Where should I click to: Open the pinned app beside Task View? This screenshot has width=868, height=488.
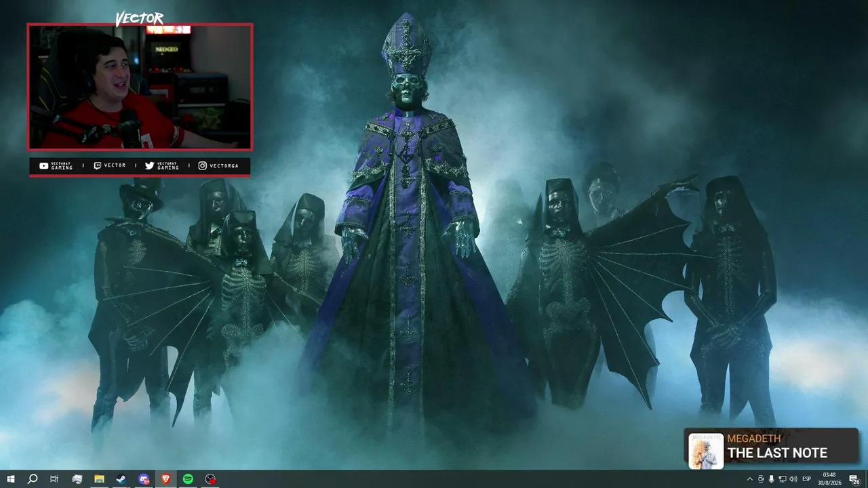(77, 479)
